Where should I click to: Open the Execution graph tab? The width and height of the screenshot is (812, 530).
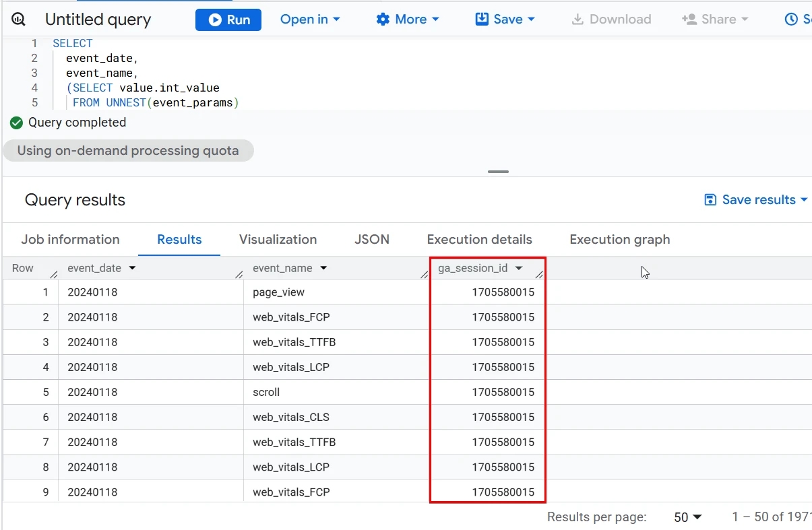[619, 240]
